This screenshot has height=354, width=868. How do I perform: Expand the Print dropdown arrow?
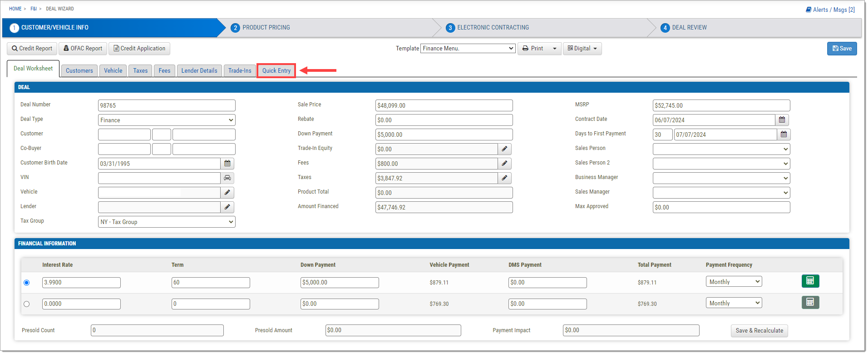tap(555, 49)
